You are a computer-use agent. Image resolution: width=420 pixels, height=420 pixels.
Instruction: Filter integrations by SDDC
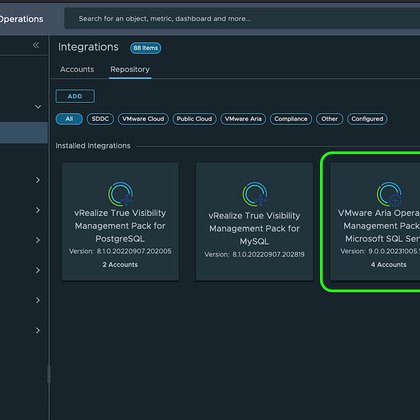100,119
